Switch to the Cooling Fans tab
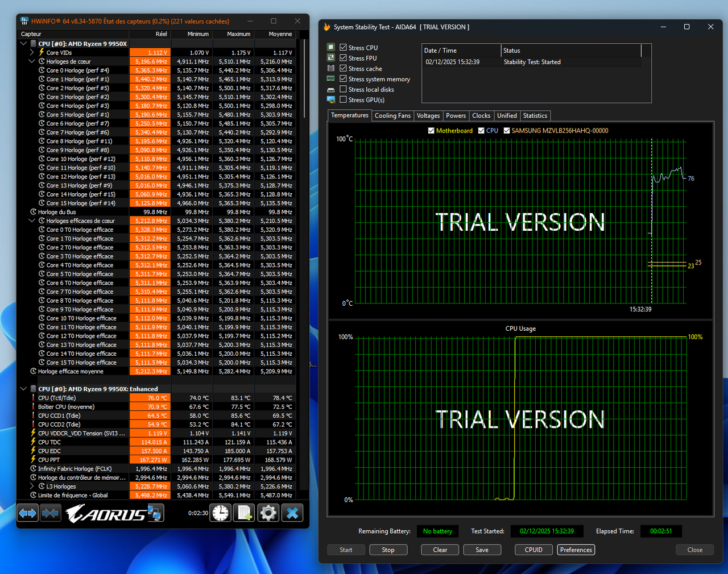Screen dimensions: 728x574 (392, 116)
